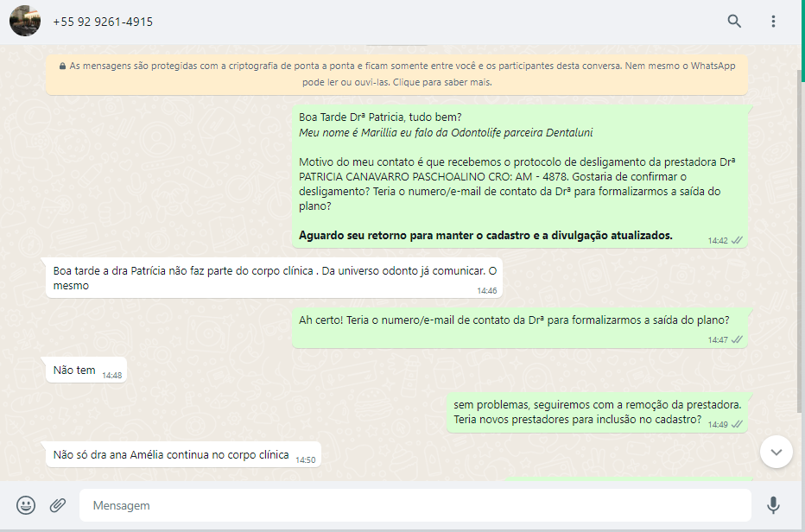This screenshot has width=805, height=532.
Task: Jump to latest messages with down-arrow button
Action: [x=776, y=452]
